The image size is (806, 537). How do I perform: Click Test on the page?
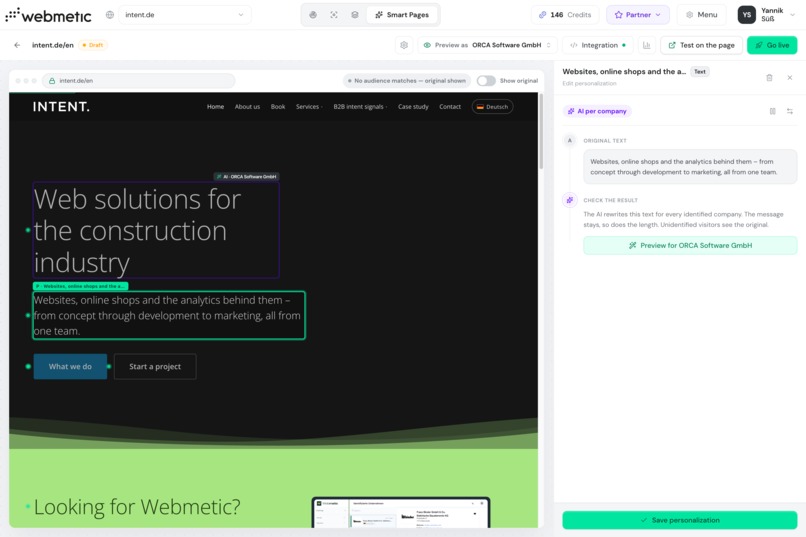click(701, 45)
